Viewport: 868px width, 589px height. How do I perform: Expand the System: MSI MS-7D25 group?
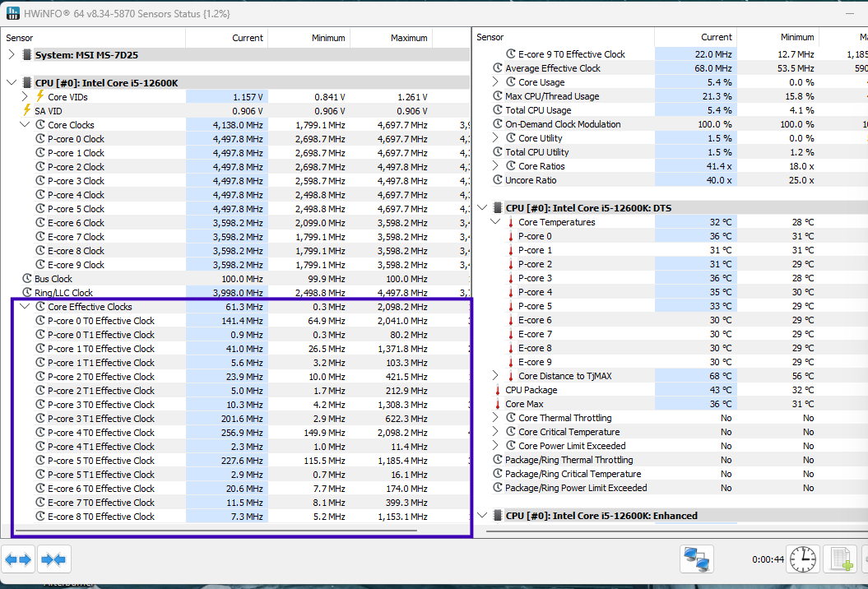(12, 55)
